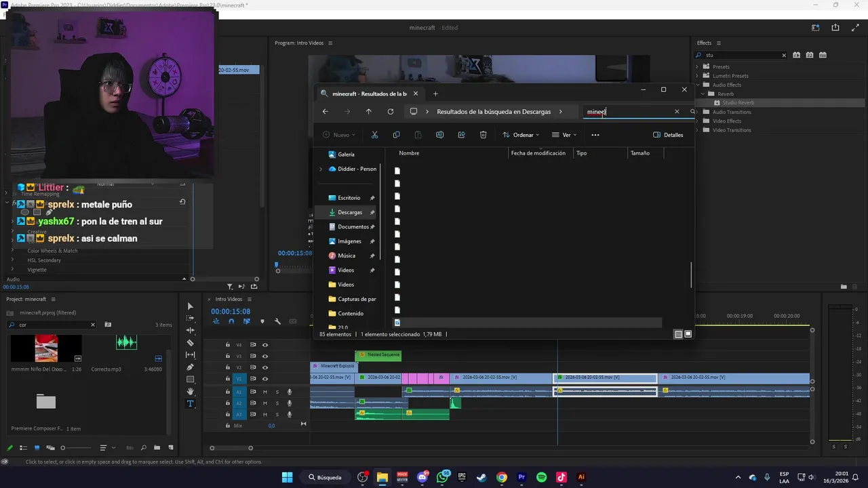Expand Presets folder in Effects panel
This screenshot has height=488, width=868.
coord(697,66)
